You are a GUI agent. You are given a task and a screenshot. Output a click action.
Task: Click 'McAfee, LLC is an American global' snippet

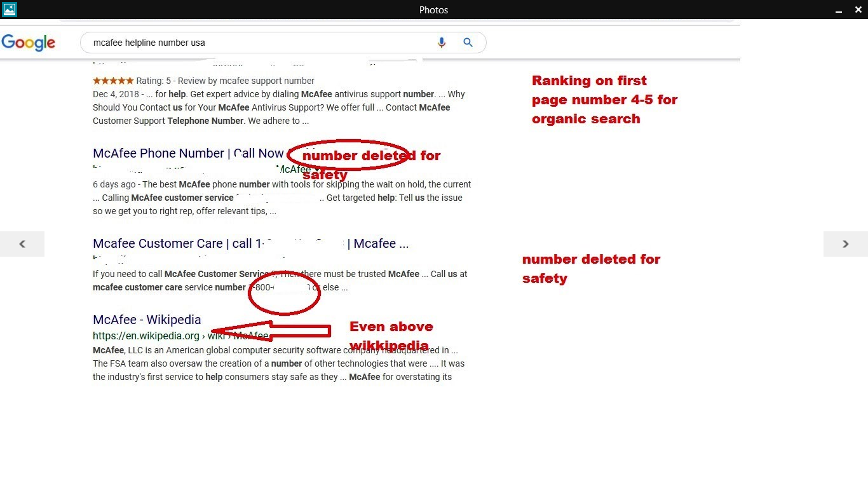(275, 350)
